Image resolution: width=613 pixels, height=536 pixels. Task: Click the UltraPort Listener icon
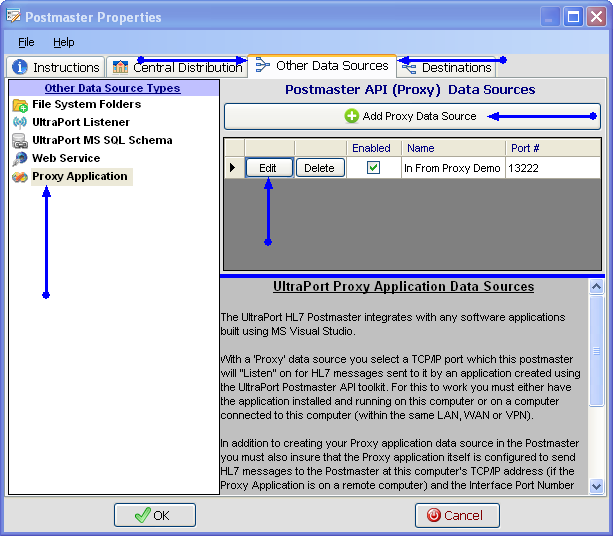click(19, 123)
